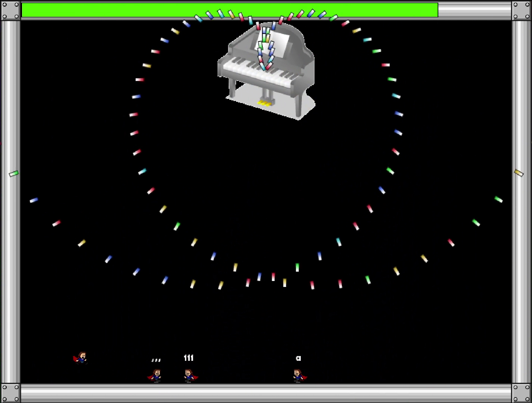Click the green bullet on left metal frame
The image size is (532, 403).
tap(14, 174)
